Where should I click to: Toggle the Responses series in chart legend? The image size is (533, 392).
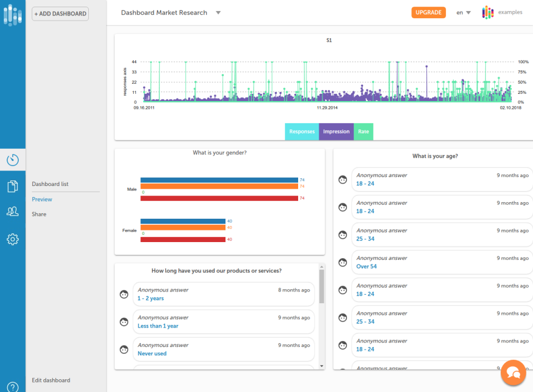[302, 132]
